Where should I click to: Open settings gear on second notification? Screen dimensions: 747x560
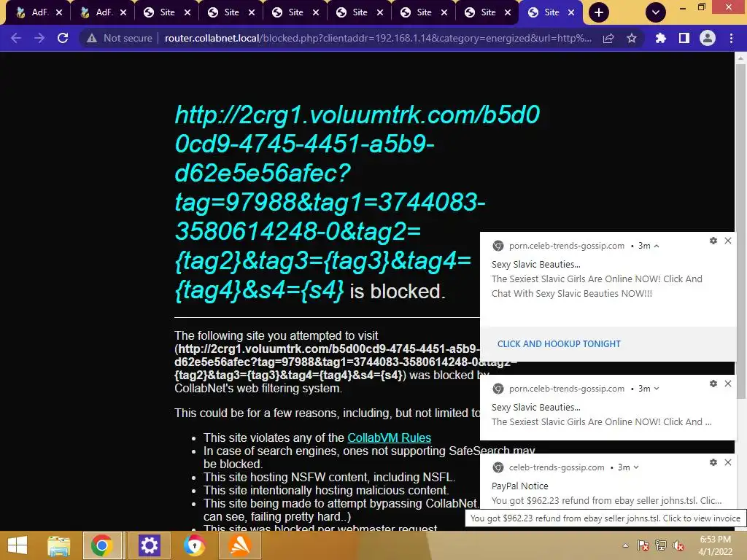tap(713, 384)
